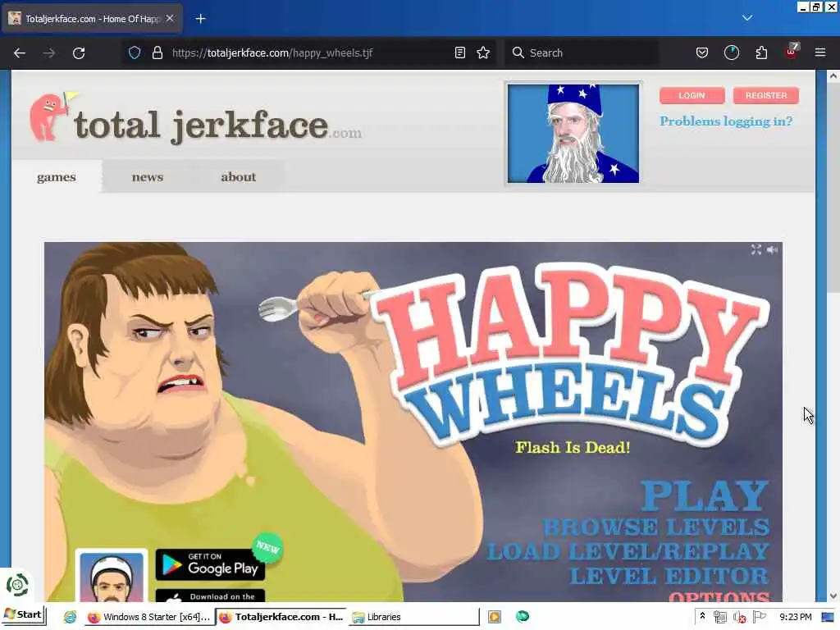The width and height of the screenshot is (840, 630).
Task: Click the total jerkface site logo
Action: pos(195,119)
